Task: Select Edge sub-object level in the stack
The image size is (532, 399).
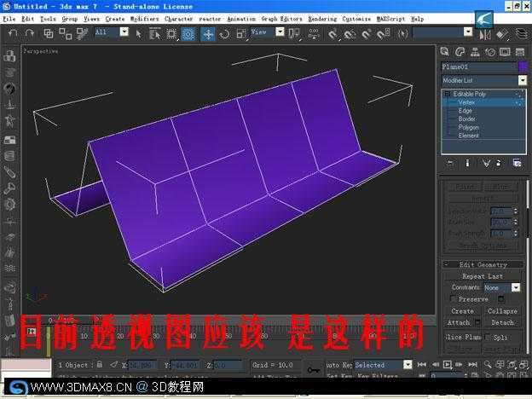Action: 465,111
